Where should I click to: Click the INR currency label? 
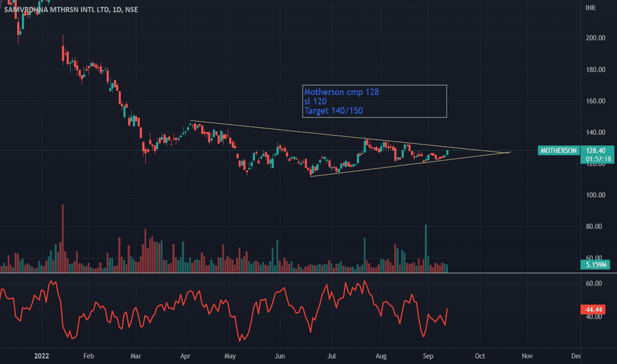[x=591, y=8]
